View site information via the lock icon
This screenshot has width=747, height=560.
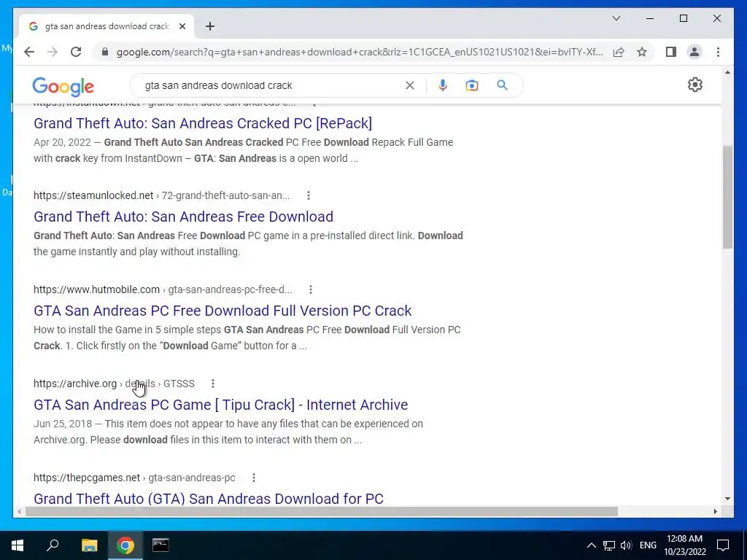(105, 52)
